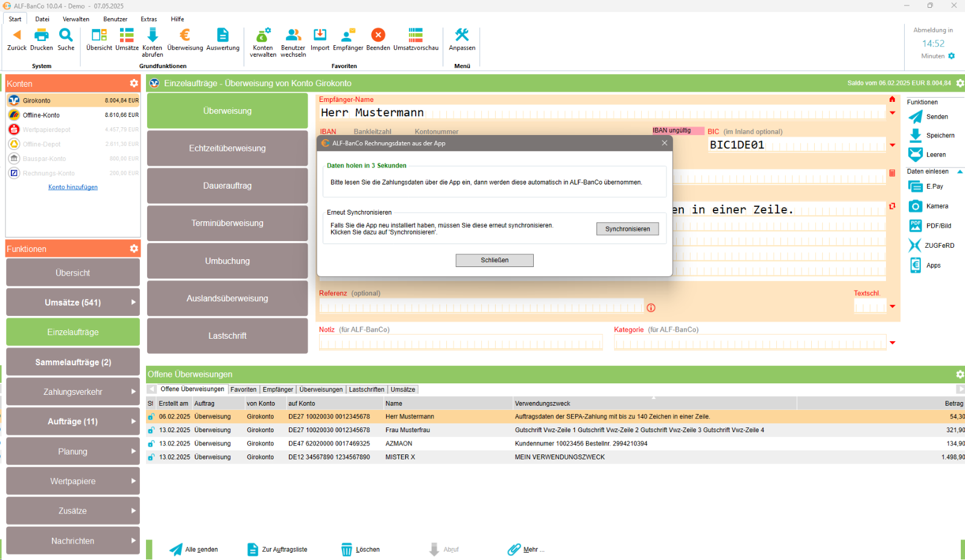Click Benutzer wechseln icon
The width and height of the screenshot is (965, 560).
point(293,35)
